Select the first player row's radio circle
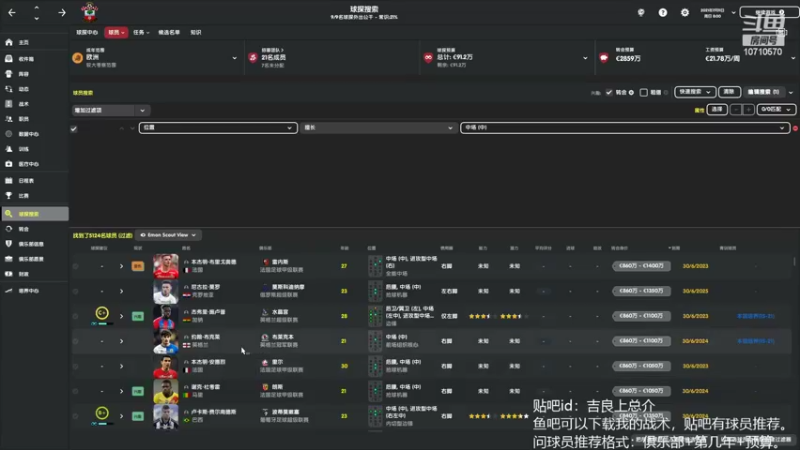 point(76,266)
